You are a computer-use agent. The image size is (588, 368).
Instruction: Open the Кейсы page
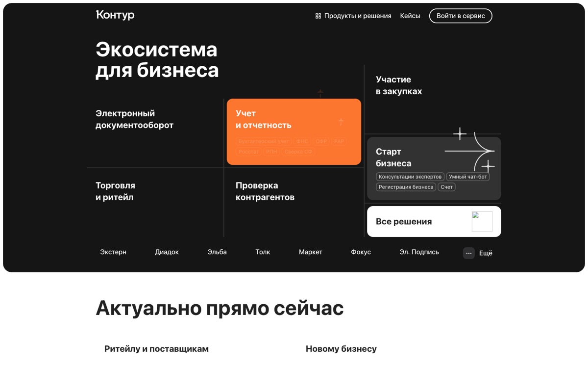[x=410, y=16]
